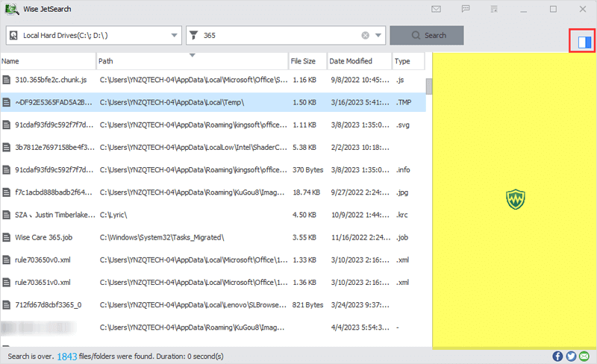Click file icon of 310.365bfe2c.chunk.js
Screen dimensions: 597x364
coord(7,80)
